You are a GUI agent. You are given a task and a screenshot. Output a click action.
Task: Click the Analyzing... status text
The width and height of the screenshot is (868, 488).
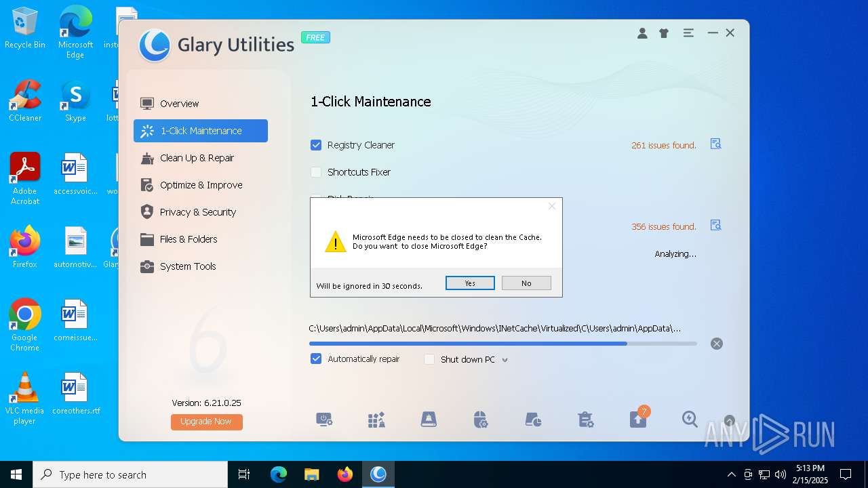[x=675, y=253]
